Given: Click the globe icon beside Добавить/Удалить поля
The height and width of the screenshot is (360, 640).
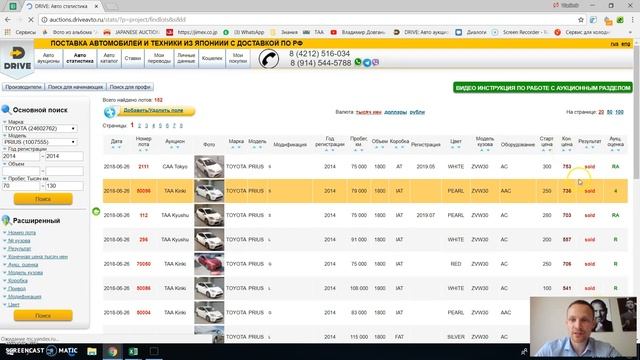Looking at the screenshot, I should tap(109, 112).
